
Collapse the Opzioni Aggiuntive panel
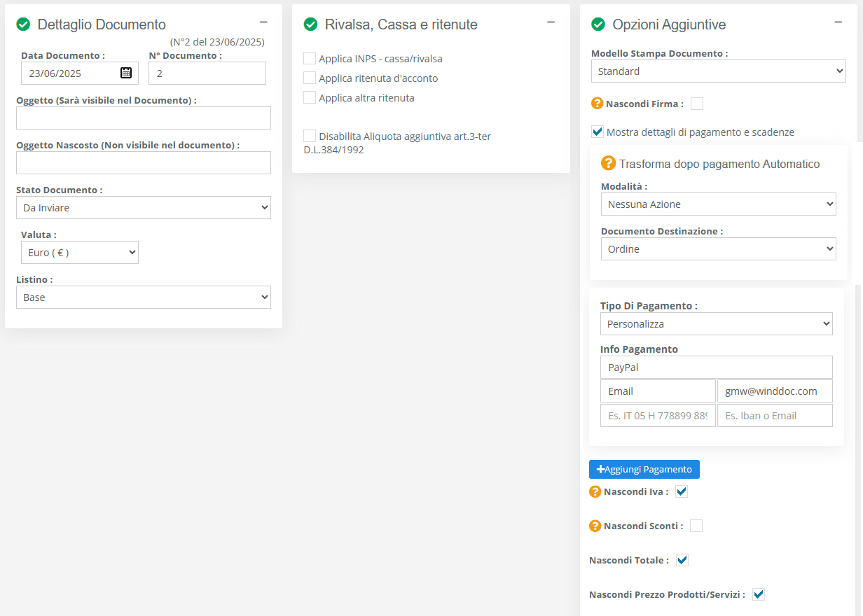(838, 22)
